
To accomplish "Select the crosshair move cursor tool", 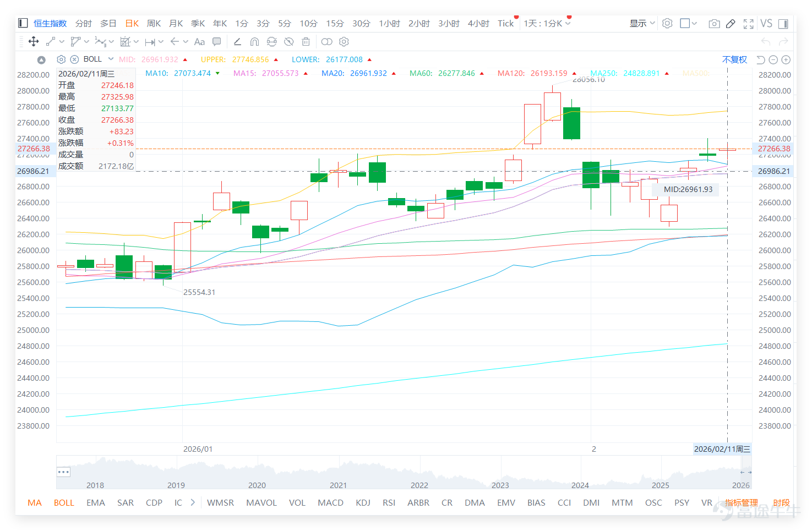I will click(34, 42).
